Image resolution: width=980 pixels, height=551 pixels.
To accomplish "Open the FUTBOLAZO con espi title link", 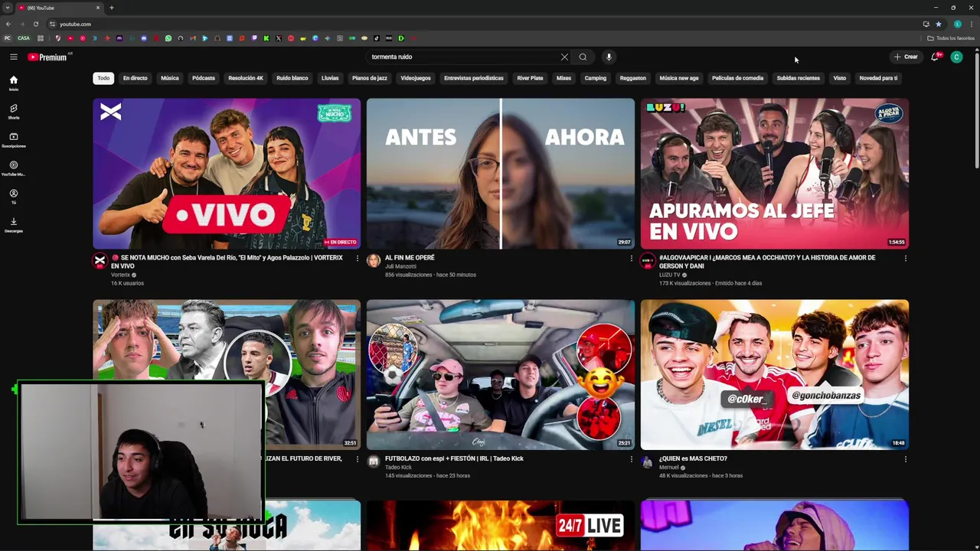I will click(454, 458).
